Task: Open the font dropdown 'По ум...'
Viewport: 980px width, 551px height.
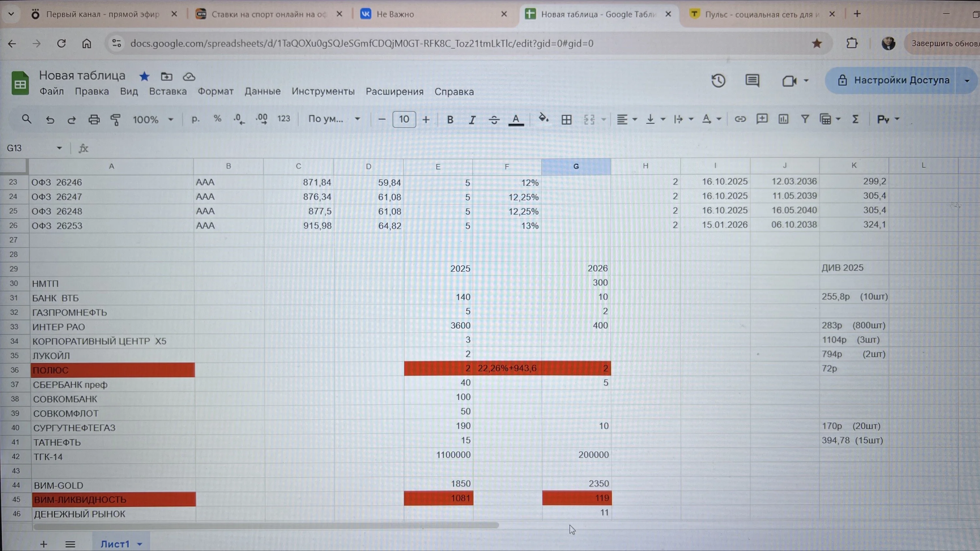Action: click(334, 119)
